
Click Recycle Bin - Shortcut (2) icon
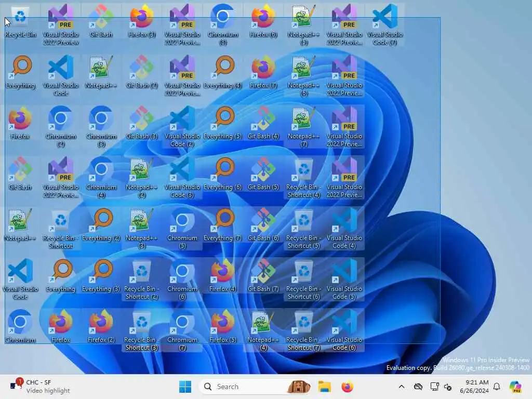pyautogui.click(x=142, y=280)
